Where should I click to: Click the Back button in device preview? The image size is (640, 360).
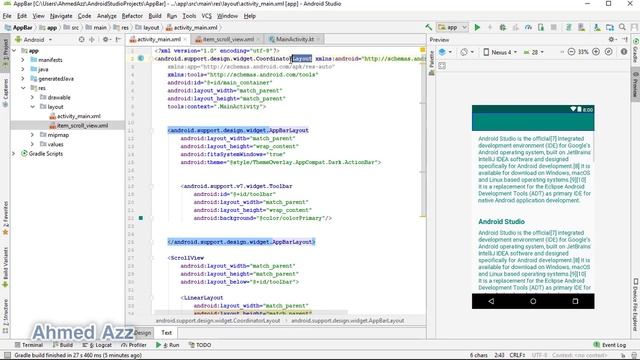pos(491,301)
